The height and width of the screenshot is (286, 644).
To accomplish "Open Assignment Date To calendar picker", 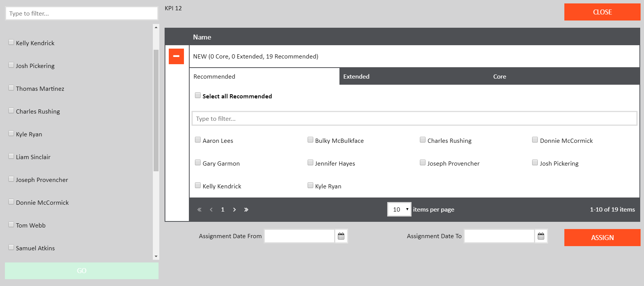I will 541,236.
